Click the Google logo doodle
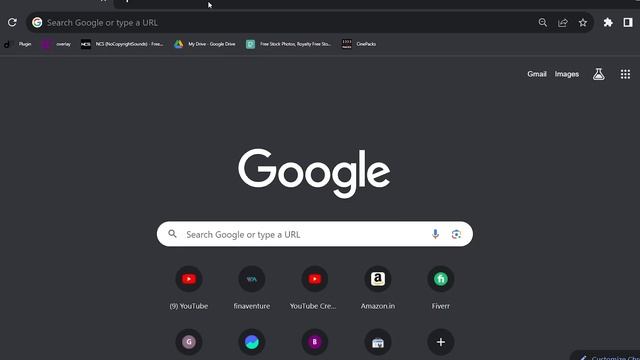 314,173
